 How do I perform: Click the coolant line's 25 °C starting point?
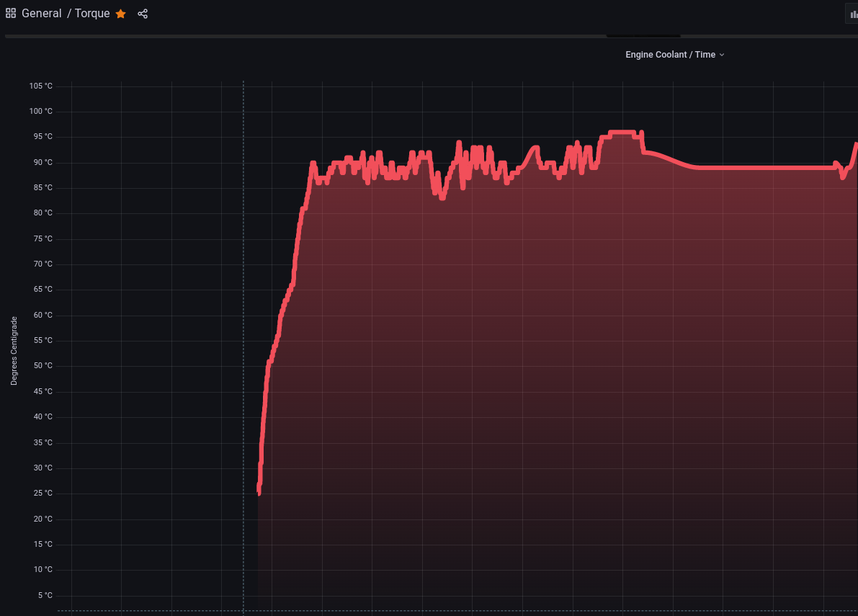(259, 491)
